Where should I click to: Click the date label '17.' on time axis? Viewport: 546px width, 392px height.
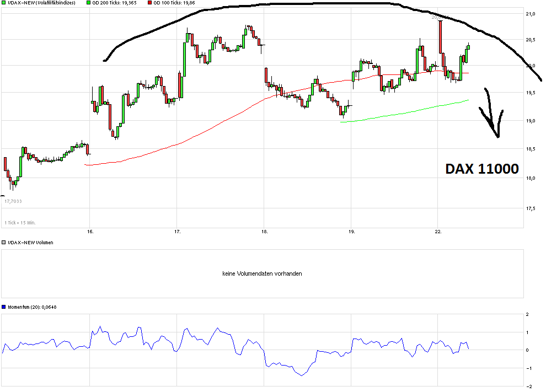[x=177, y=232]
